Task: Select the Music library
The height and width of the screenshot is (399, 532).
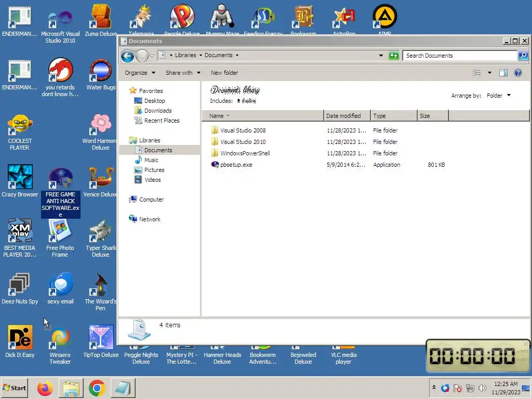Action: tap(147, 160)
